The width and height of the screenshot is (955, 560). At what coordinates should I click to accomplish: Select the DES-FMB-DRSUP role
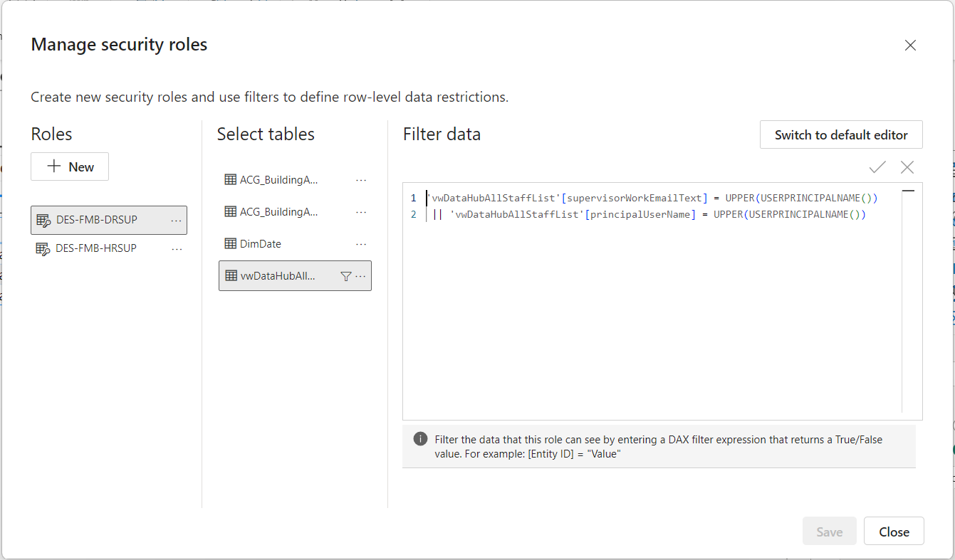coord(109,220)
